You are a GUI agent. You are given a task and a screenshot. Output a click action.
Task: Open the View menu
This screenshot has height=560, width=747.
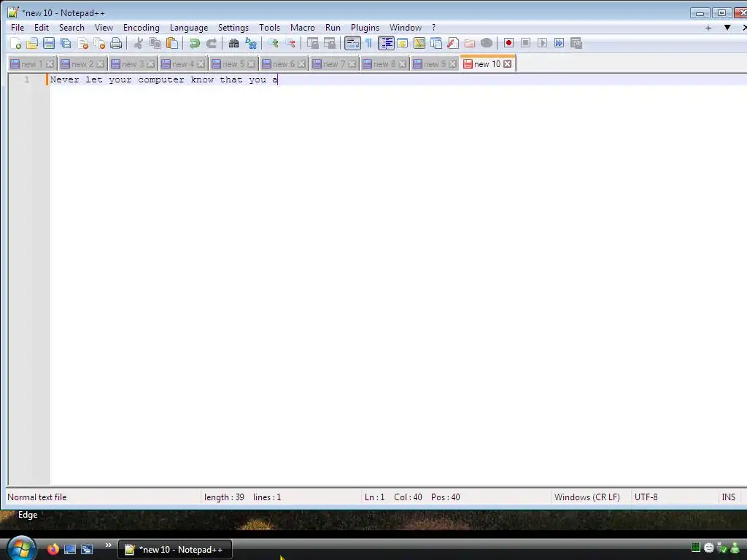tap(104, 28)
